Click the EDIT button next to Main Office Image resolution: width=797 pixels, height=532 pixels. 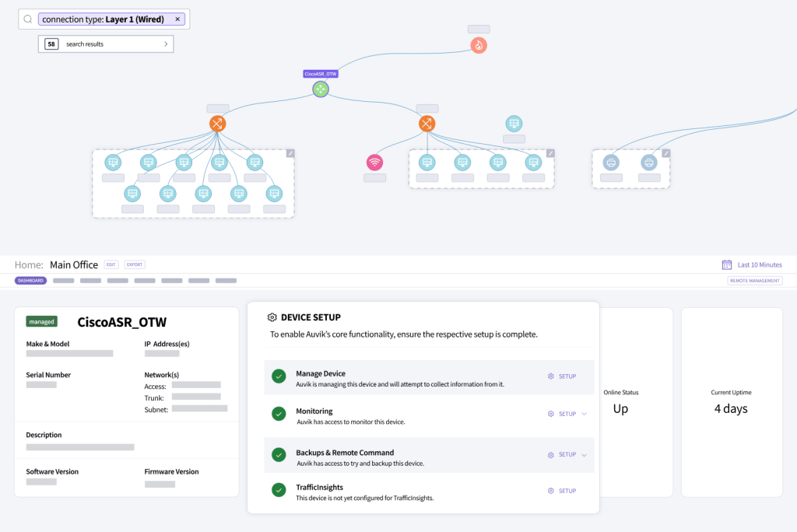[x=111, y=264]
